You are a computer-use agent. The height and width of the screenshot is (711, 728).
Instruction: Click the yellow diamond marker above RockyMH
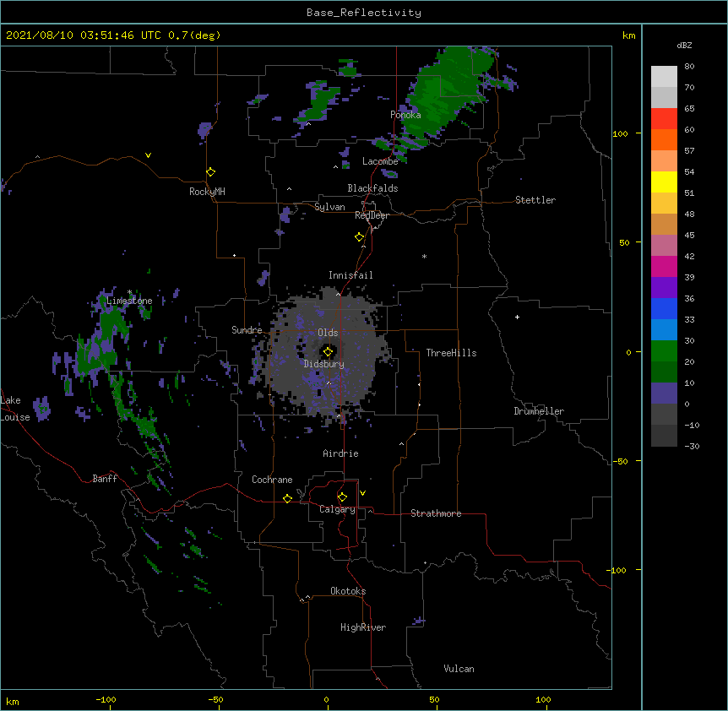pyautogui.click(x=211, y=172)
